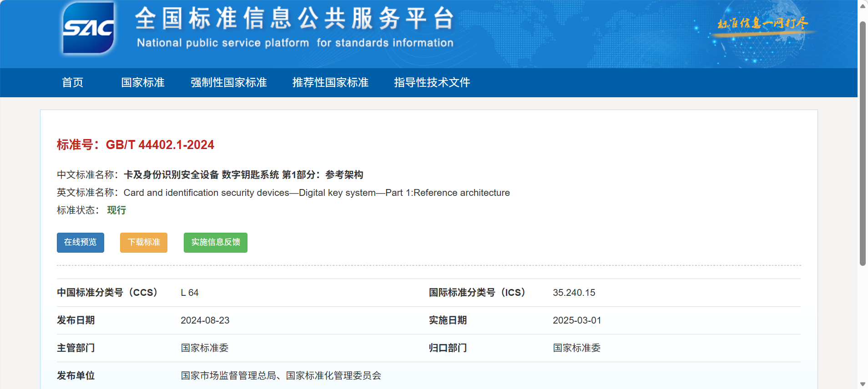Image resolution: width=868 pixels, height=389 pixels.
Task: Click the implementation date 2025-03-01
Action: coord(577,320)
